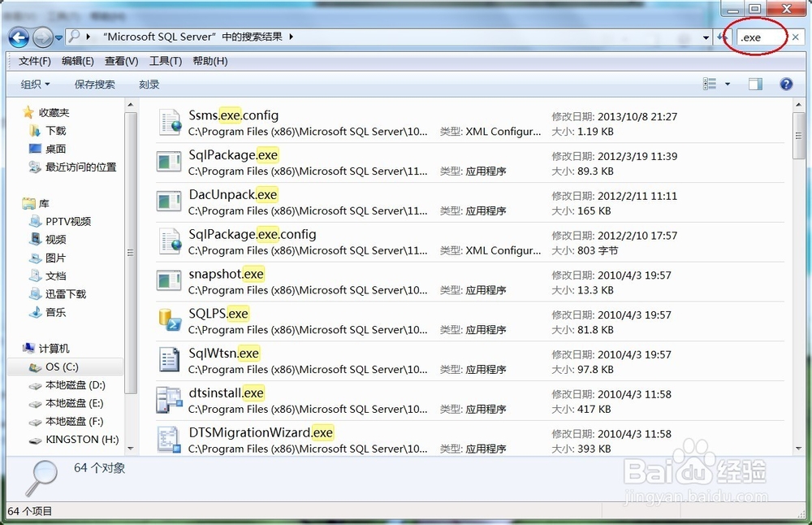812x525 pixels.
Task: Select SqlWtsn.exe file name
Action: (x=224, y=353)
